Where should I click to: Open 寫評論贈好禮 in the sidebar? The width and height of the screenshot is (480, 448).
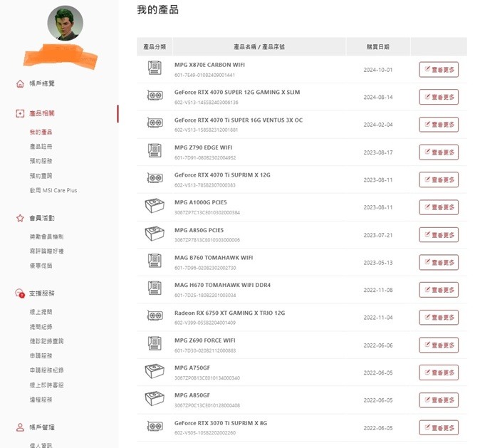click(46, 251)
